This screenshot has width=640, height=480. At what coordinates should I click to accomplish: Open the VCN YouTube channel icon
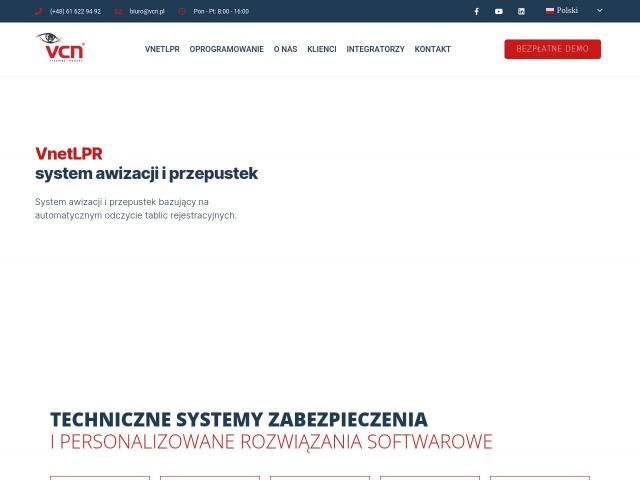pos(499,11)
